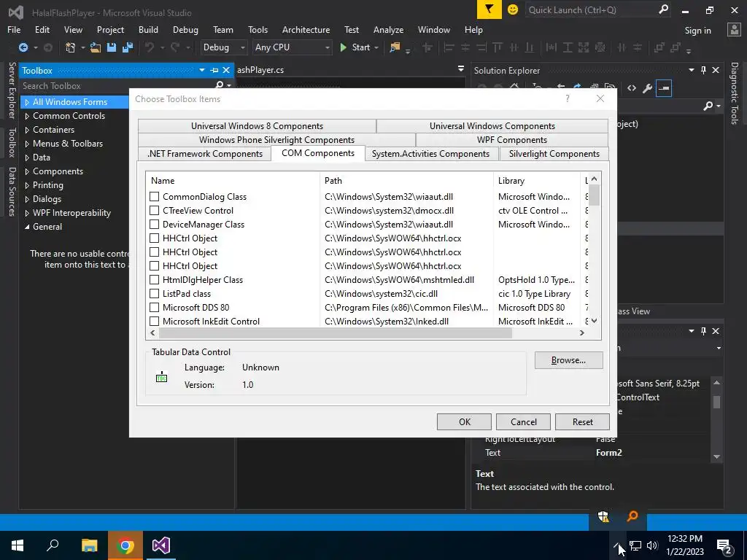Viewport: 747px width, 560px height.
Task: Click the Reset button
Action: (583, 422)
